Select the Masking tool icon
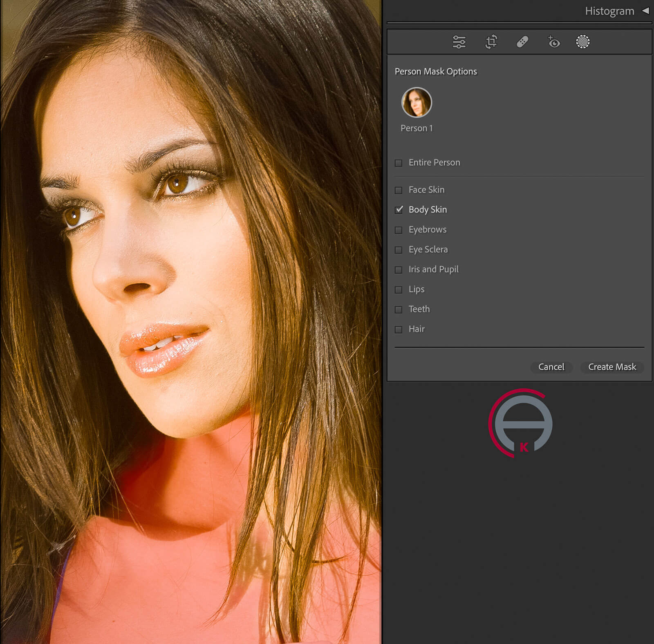Viewport: 654px width, 644px height. 582,42
